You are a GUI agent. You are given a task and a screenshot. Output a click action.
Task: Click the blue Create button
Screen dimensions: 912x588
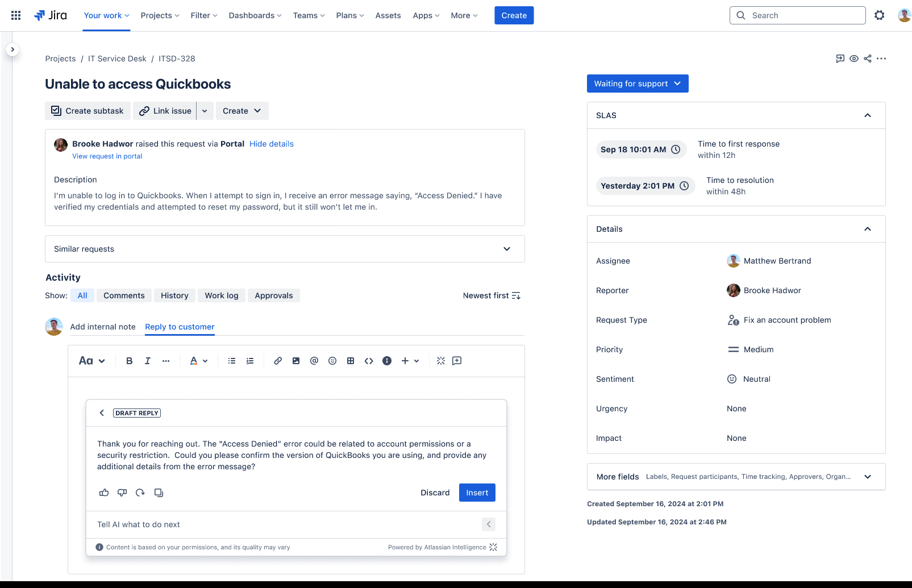[514, 15]
